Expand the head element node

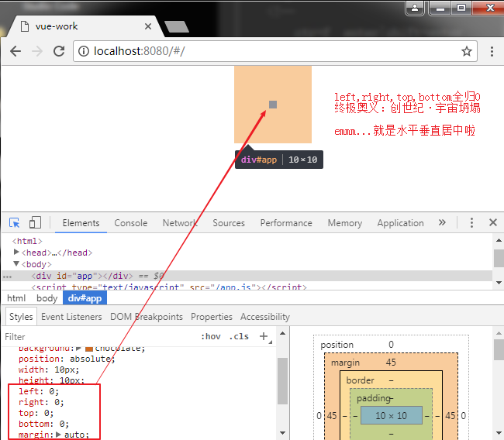click(16, 252)
